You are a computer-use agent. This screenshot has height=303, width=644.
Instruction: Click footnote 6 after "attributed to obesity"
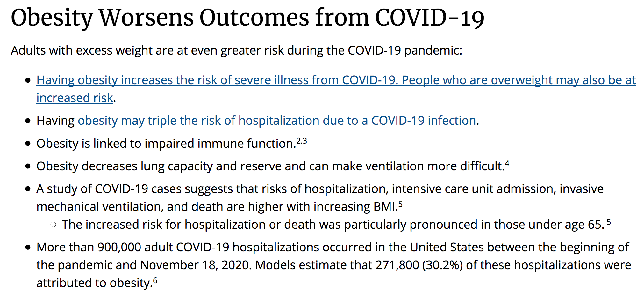[155, 280]
